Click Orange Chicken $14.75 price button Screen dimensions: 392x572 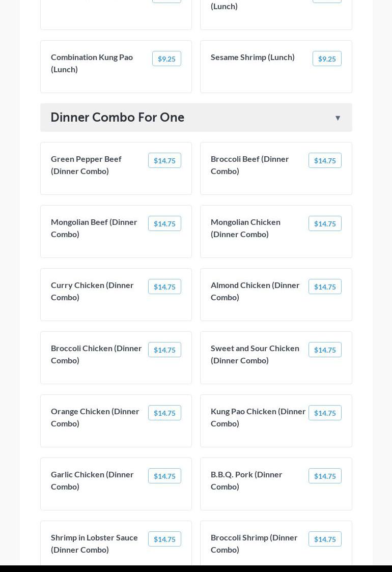(x=164, y=413)
